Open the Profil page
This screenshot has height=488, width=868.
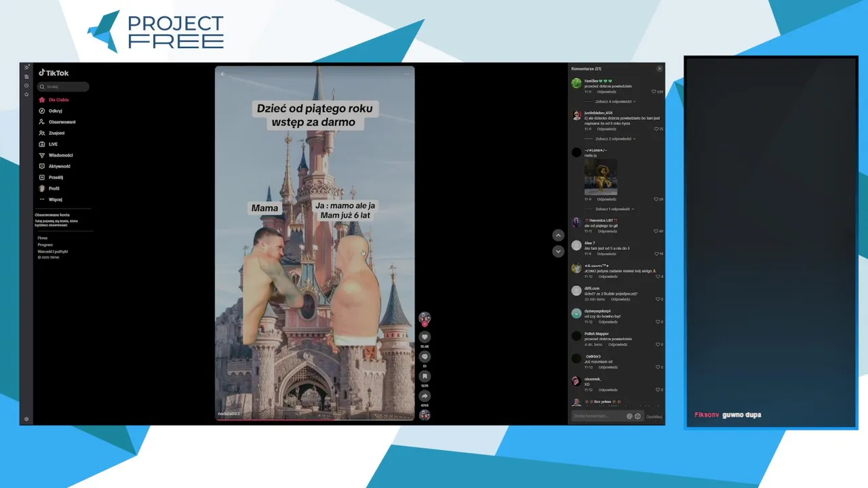[49, 188]
